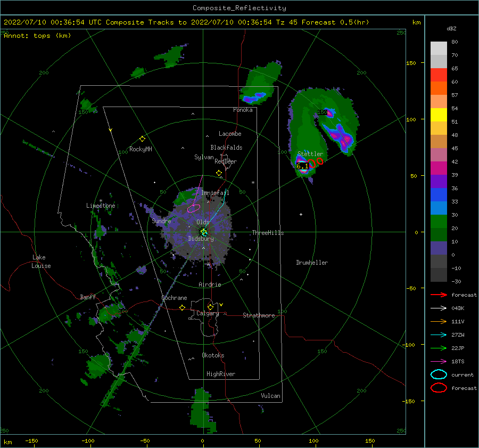Screen dimensions: 479x448
Task: Click the radar site marker above Didsbury
Action: coord(204,232)
